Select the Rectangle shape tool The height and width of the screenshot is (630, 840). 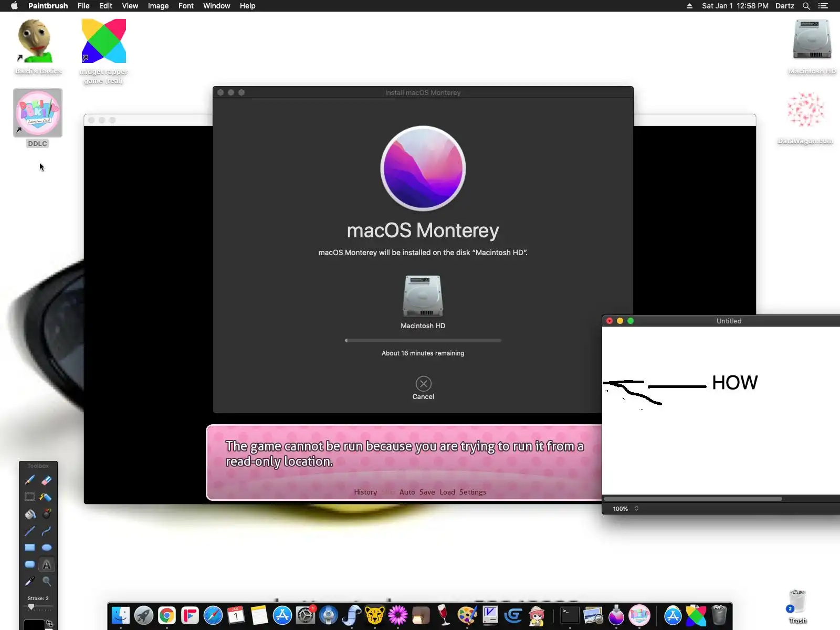pyautogui.click(x=30, y=548)
